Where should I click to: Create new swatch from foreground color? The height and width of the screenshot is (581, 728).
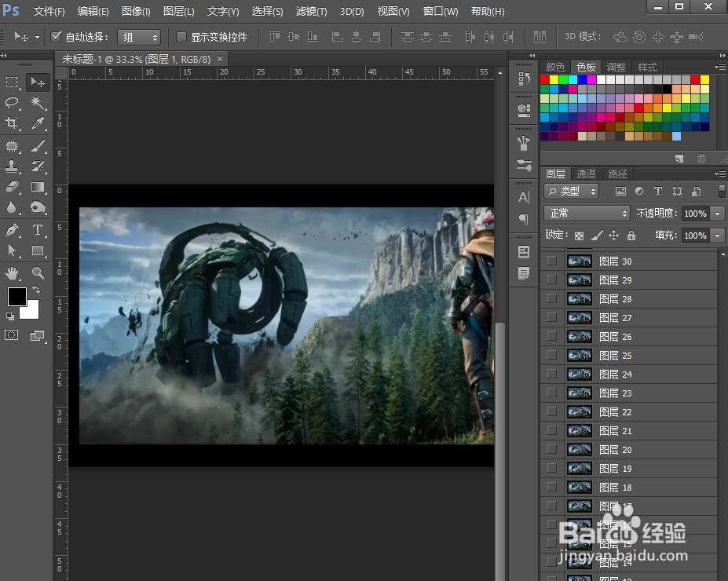[679, 159]
